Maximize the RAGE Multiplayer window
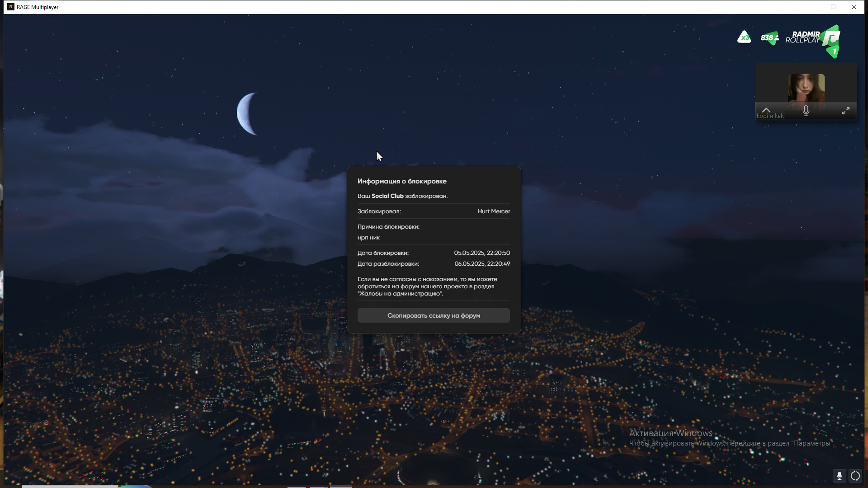 tap(833, 7)
